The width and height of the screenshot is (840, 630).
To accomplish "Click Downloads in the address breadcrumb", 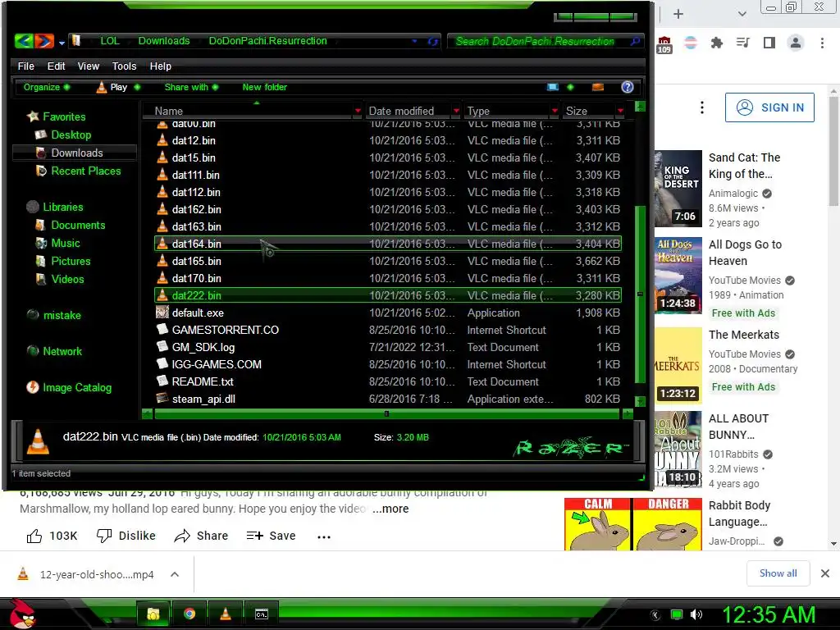I will point(164,41).
